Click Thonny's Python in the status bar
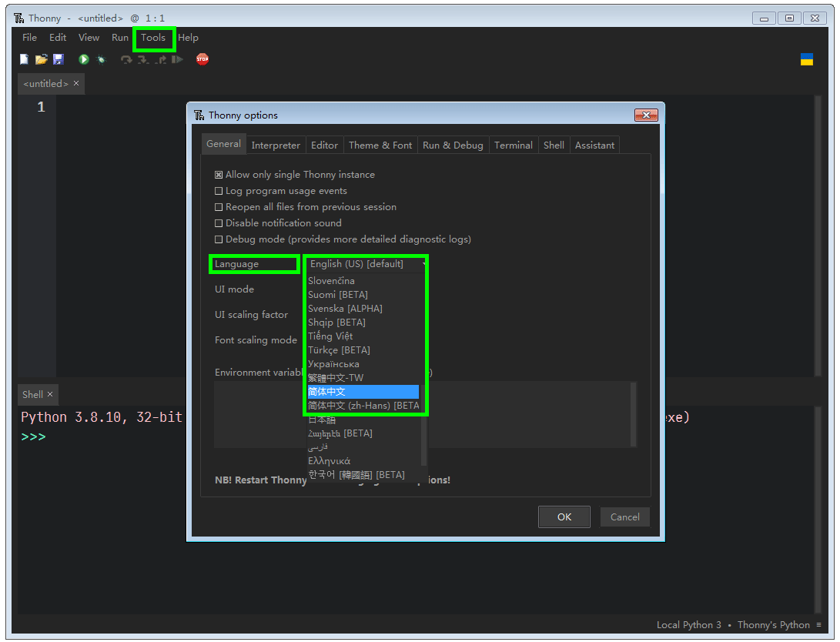The height and width of the screenshot is (642, 840). [x=773, y=625]
